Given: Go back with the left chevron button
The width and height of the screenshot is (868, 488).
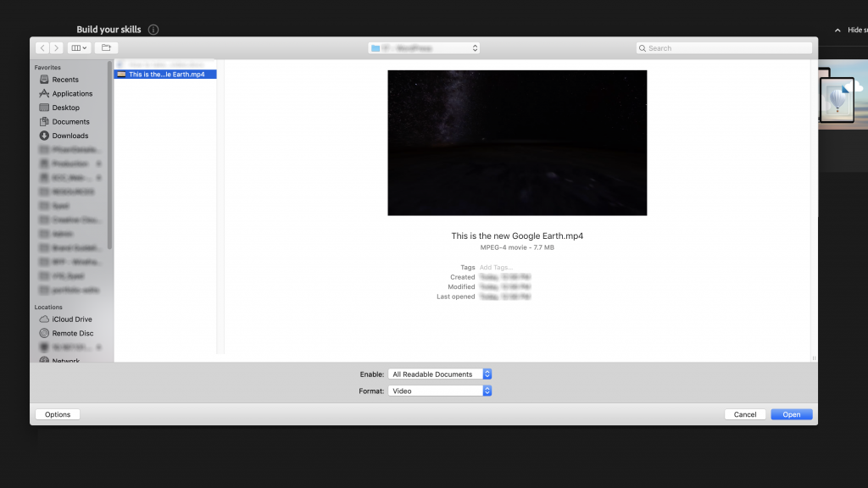Looking at the screenshot, I should pyautogui.click(x=42, y=48).
